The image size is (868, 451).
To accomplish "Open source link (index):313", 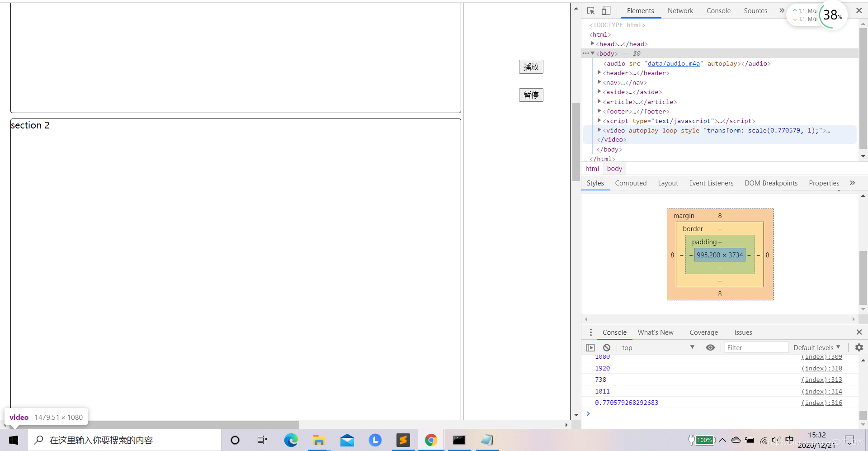I will pos(821,380).
